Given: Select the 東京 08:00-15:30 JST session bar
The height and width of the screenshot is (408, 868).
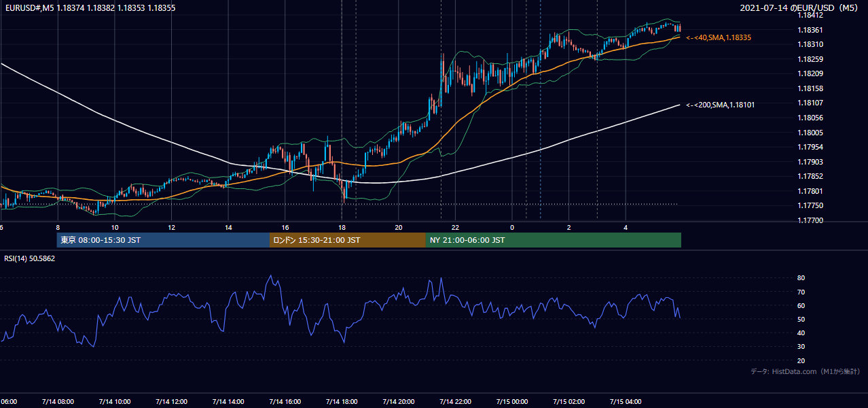Looking at the screenshot, I should (164, 240).
